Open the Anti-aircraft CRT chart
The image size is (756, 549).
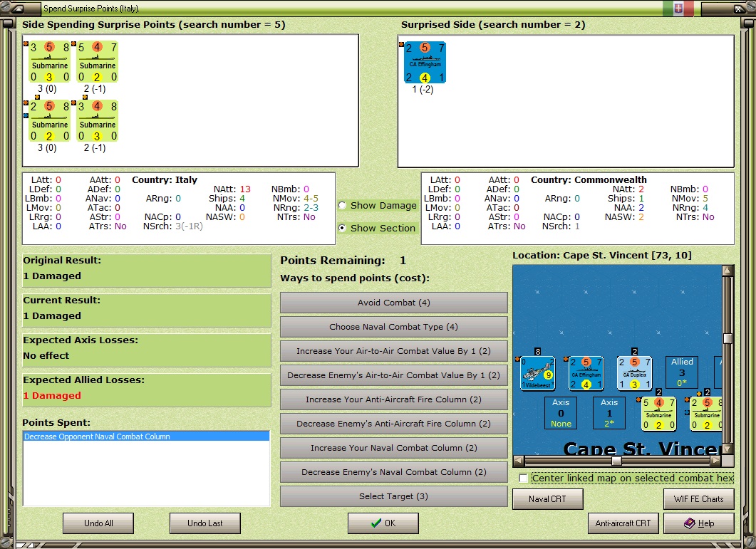pos(623,523)
